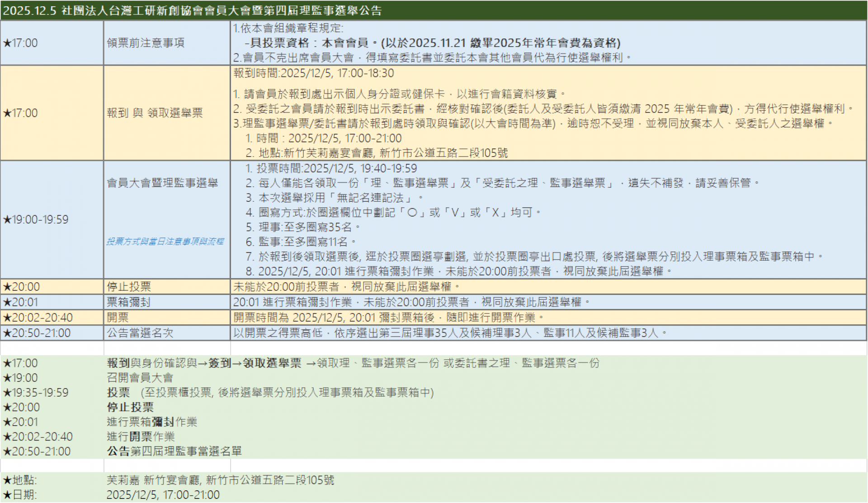Click the 報到時間 17:00-18:30 text line
Viewport: 868px width, 503px height.
[x=313, y=73]
